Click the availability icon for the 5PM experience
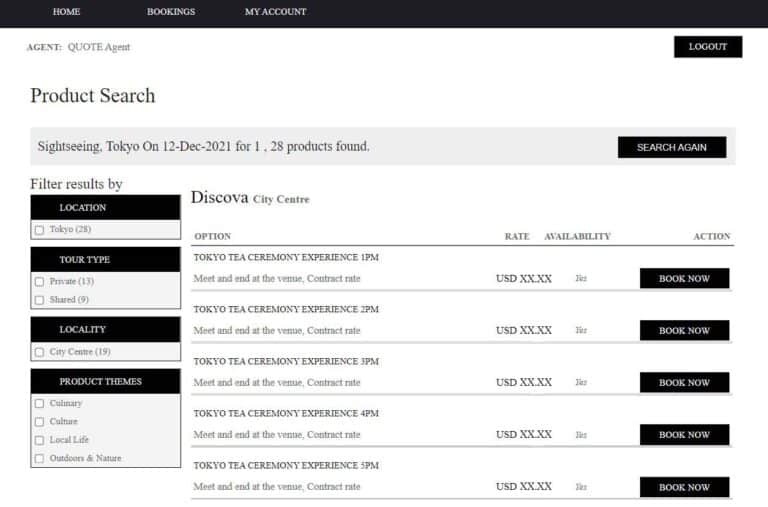This screenshot has height=507, width=768. [581, 486]
